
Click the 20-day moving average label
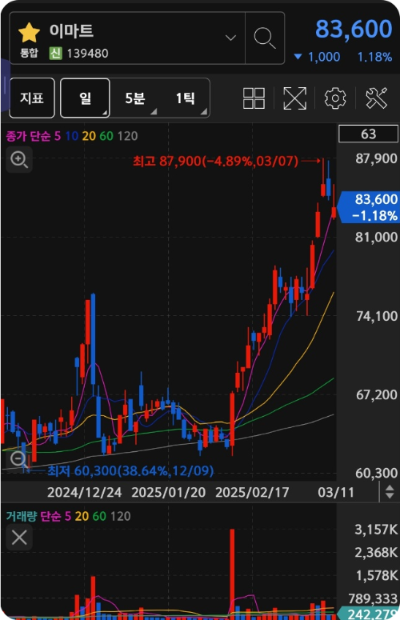89,136
